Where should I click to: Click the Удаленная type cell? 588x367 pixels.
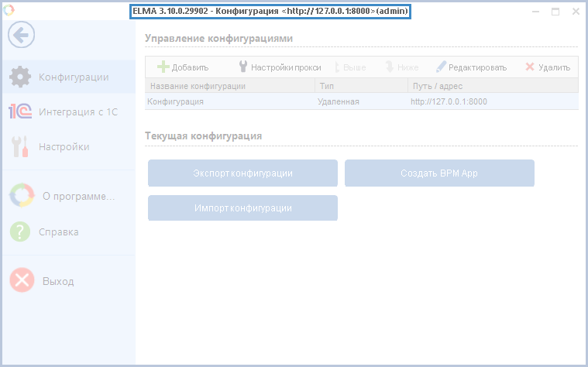[x=339, y=101]
